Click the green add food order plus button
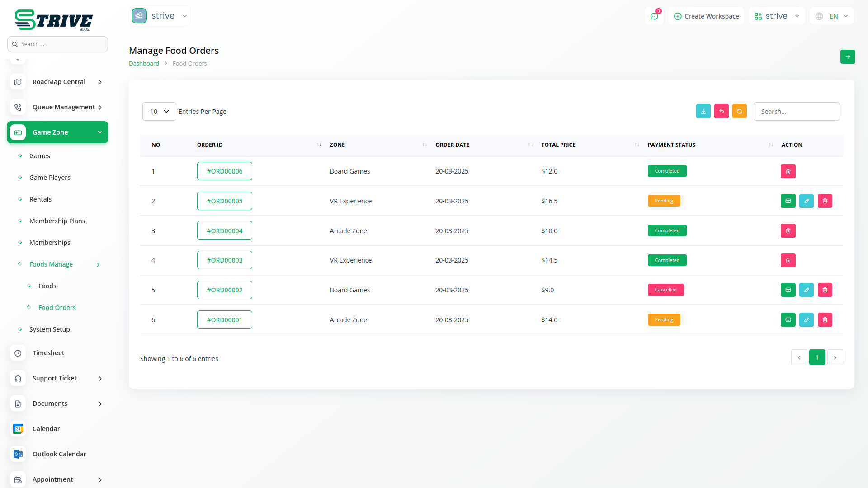This screenshot has height=488, width=868. coord(848,57)
